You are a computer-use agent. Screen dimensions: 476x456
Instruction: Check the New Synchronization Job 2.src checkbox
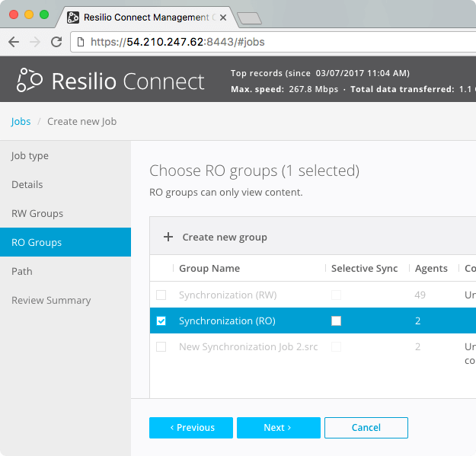pyautogui.click(x=161, y=347)
